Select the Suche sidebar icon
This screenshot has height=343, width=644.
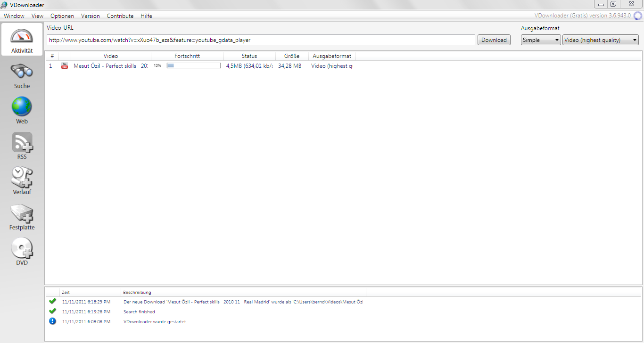[22, 74]
